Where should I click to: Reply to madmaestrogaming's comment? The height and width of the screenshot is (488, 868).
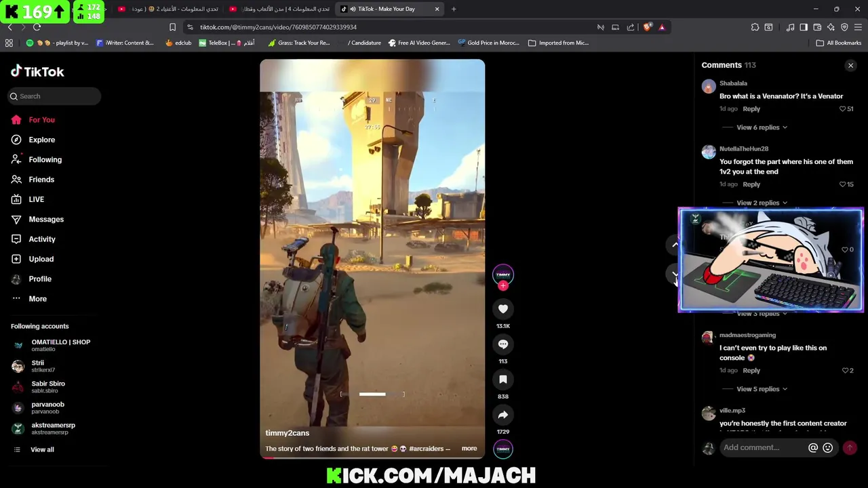coord(751,371)
